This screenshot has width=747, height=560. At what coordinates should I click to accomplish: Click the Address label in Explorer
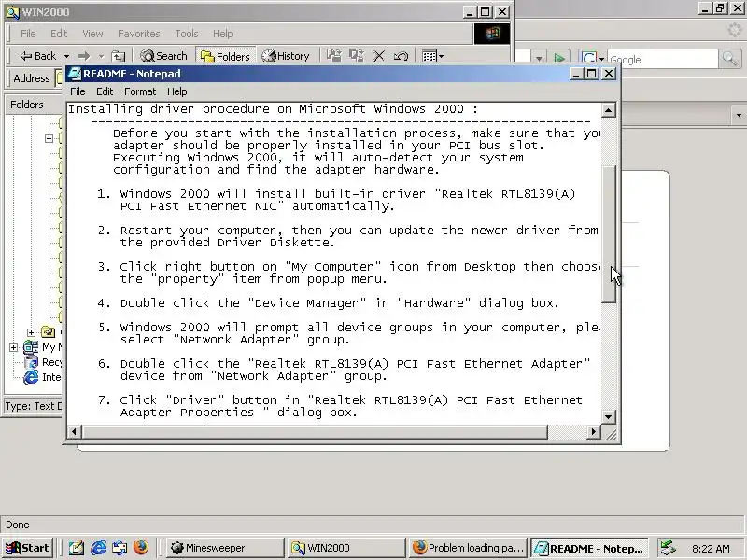click(x=31, y=78)
